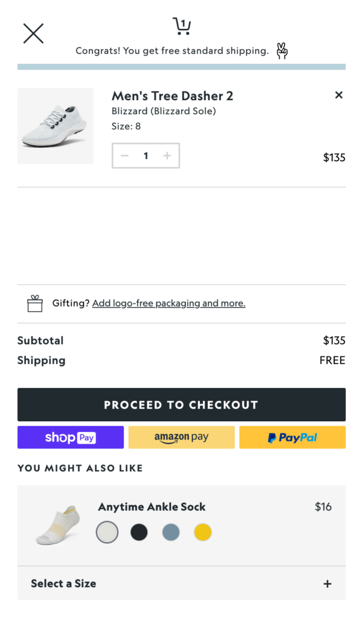
Task: Click the free shipping progress bar
Action: click(181, 66)
